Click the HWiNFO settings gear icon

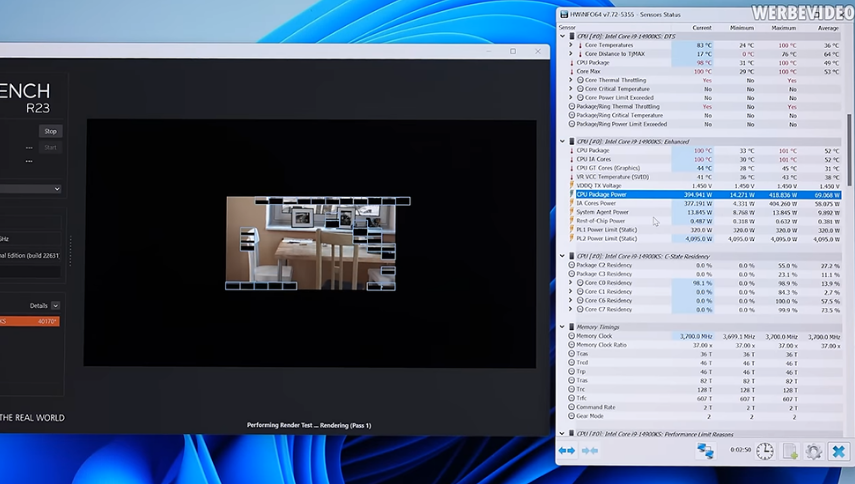click(813, 452)
